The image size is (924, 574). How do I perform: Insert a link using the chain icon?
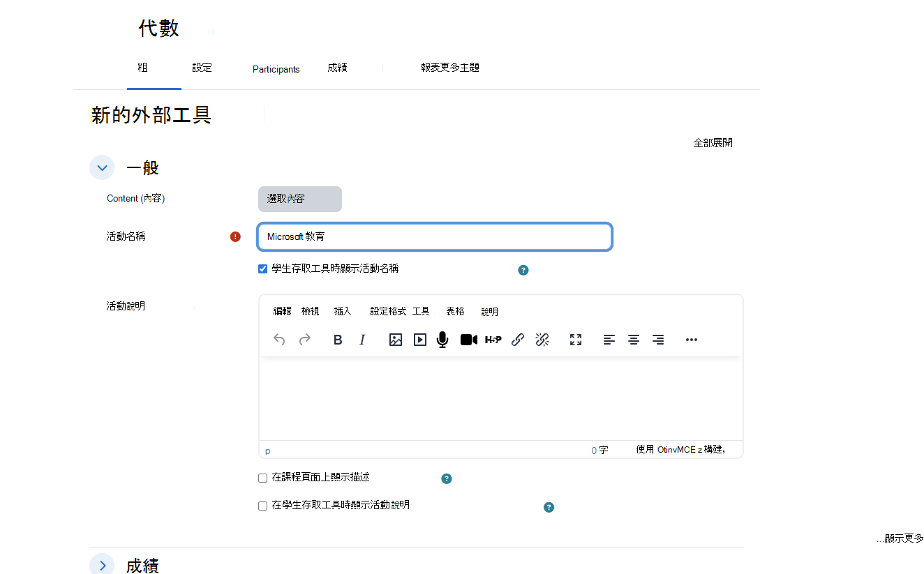pos(518,340)
